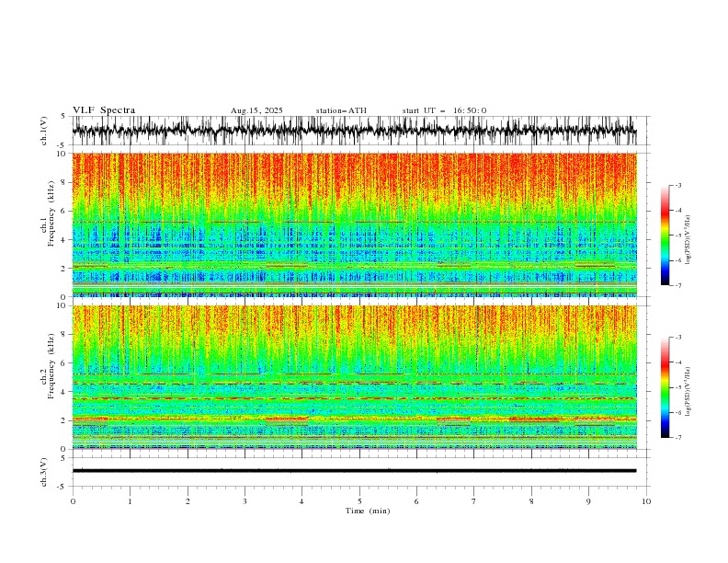Click the time axis tick label "0"
Screen dimensions: 728x563
point(73,501)
